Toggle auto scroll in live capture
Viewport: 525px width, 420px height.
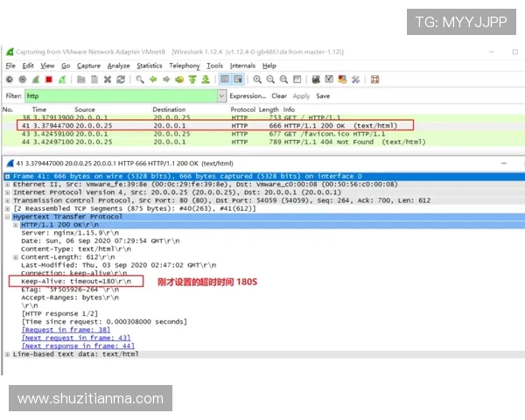coord(238,80)
